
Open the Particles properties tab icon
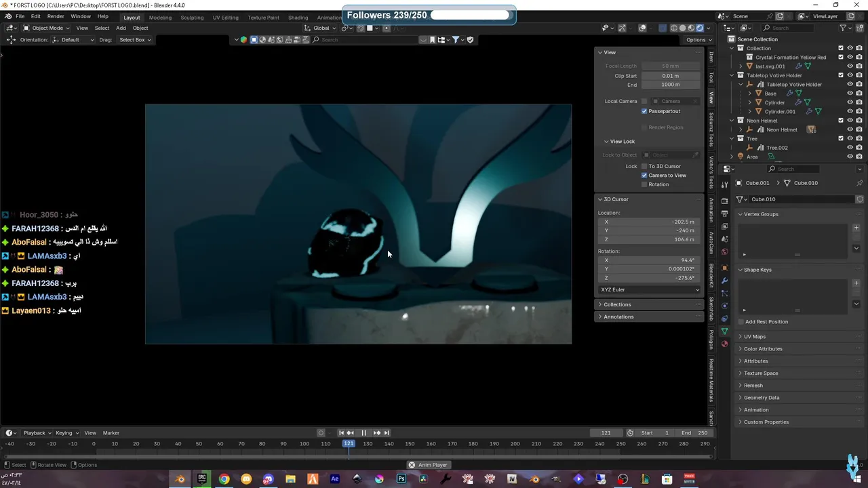[724, 293]
